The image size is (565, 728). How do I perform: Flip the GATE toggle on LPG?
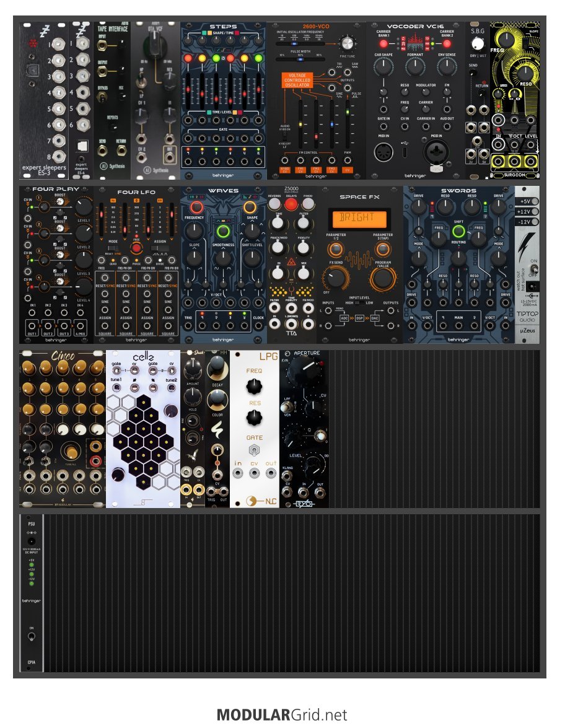255,450
